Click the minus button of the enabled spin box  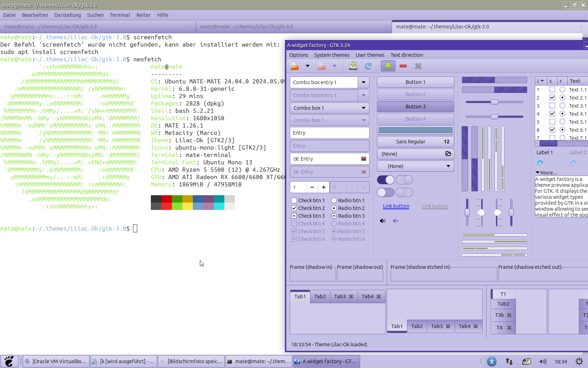pyautogui.click(x=312, y=187)
